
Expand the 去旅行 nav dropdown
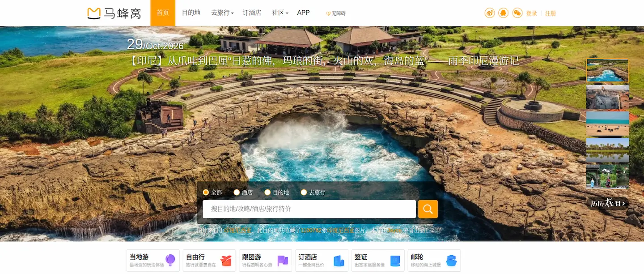[222, 13]
